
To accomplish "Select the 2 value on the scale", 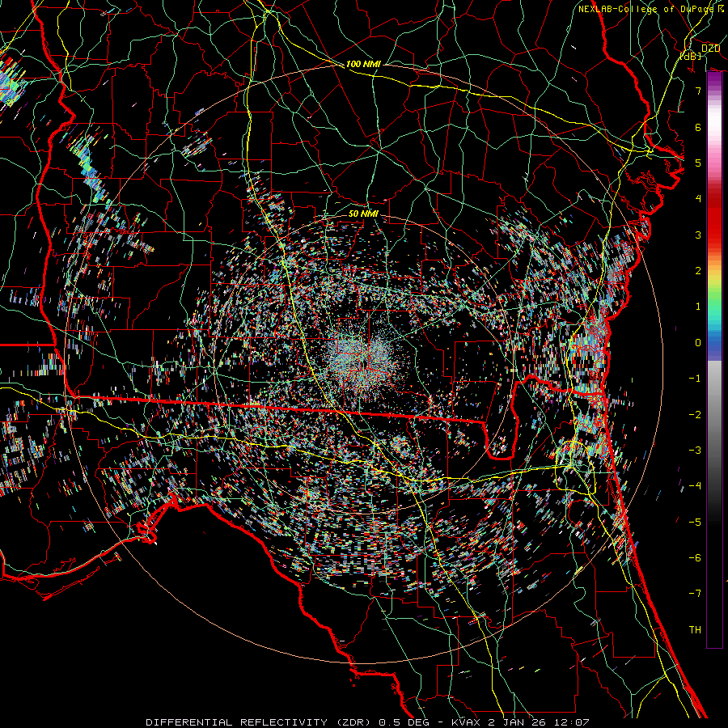I will click(698, 271).
